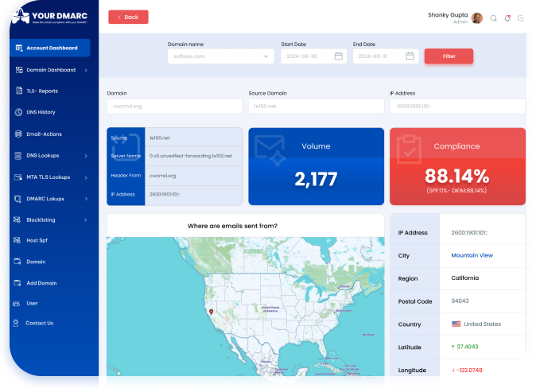
Task: Go to Add Domain page
Action: click(x=41, y=282)
